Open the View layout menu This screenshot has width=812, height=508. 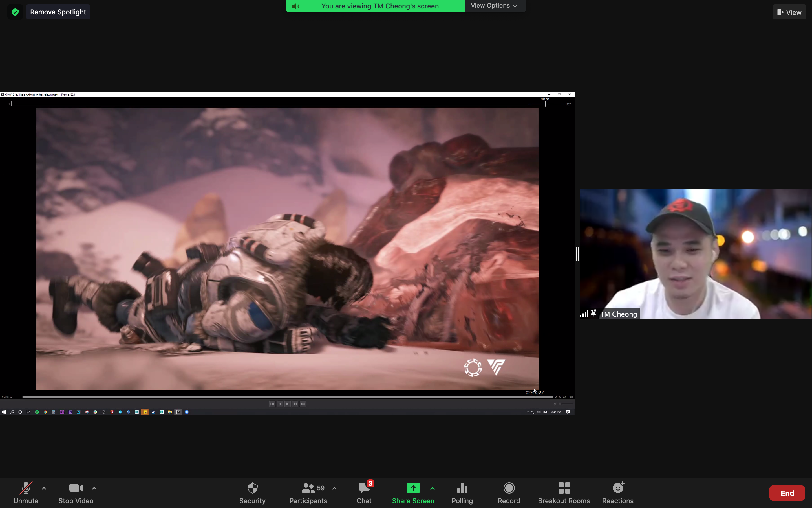click(x=789, y=12)
